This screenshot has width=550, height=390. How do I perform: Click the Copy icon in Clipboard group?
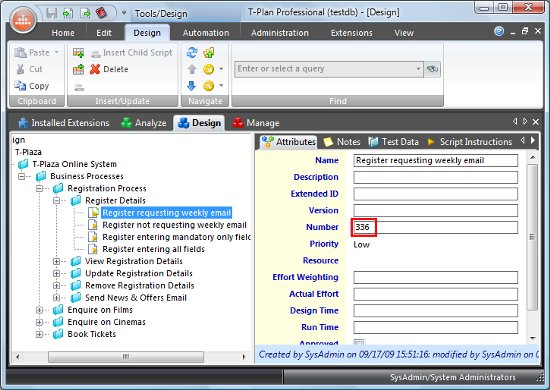20,86
